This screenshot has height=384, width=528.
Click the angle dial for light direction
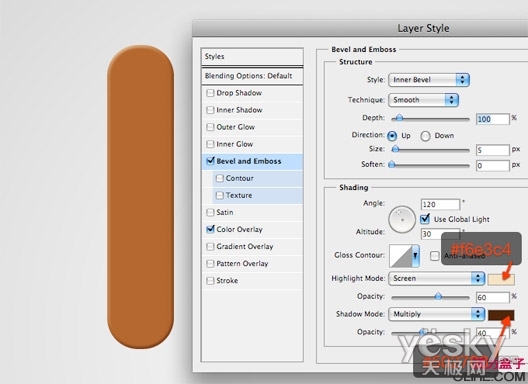[x=402, y=220]
